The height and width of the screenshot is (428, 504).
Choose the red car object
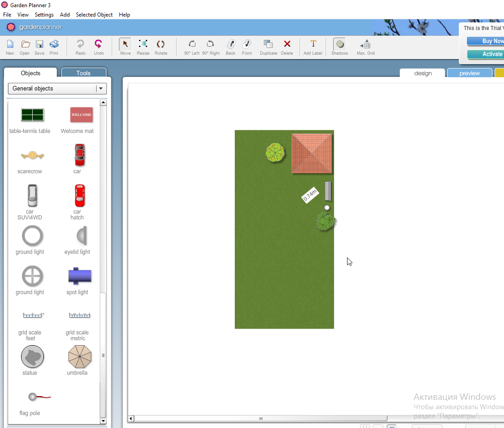coord(80,155)
